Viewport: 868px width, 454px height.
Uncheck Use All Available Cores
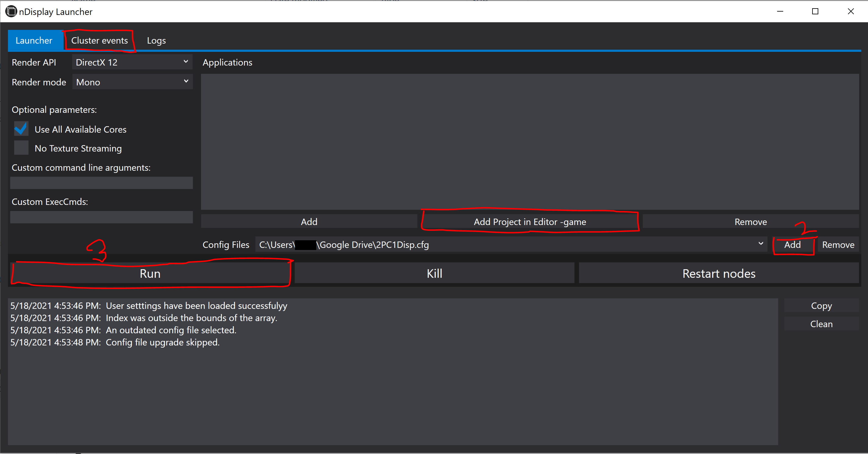pos(21,129)
